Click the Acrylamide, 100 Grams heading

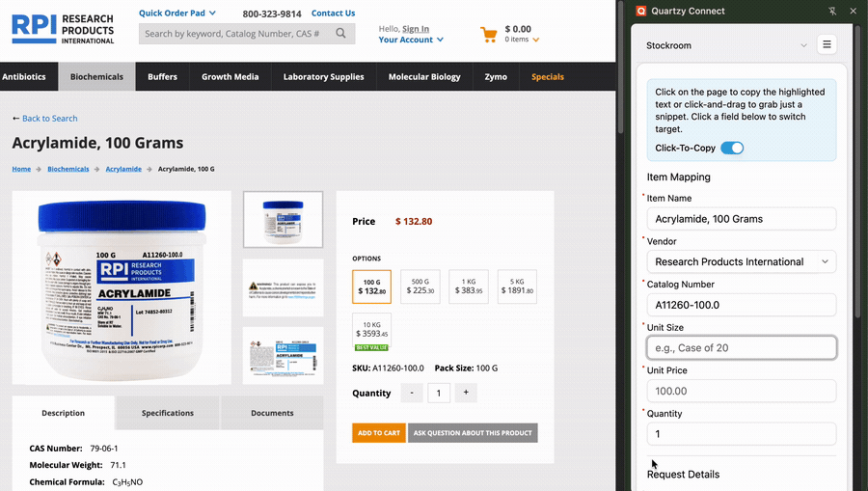tap(98, 143)
